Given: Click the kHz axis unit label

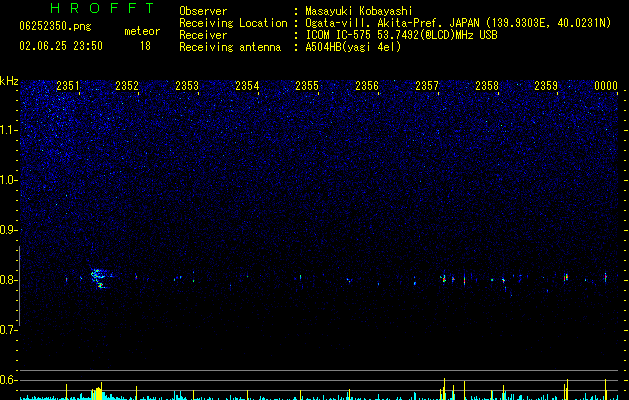Looking at the screenshot, I should (x=9, y=81).
